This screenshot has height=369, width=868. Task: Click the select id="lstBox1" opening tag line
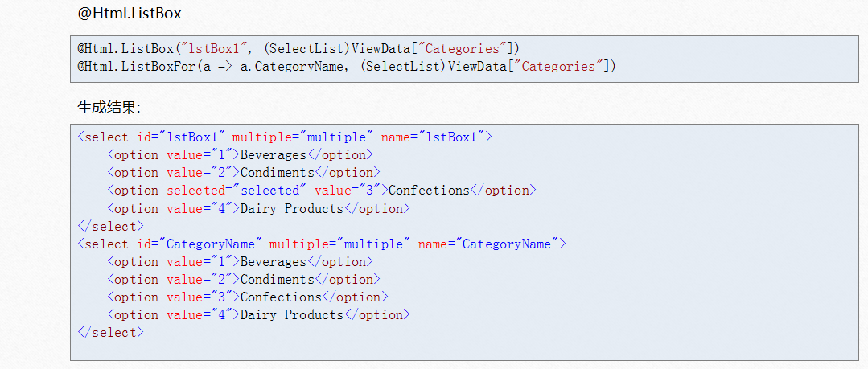click(285, 137)
